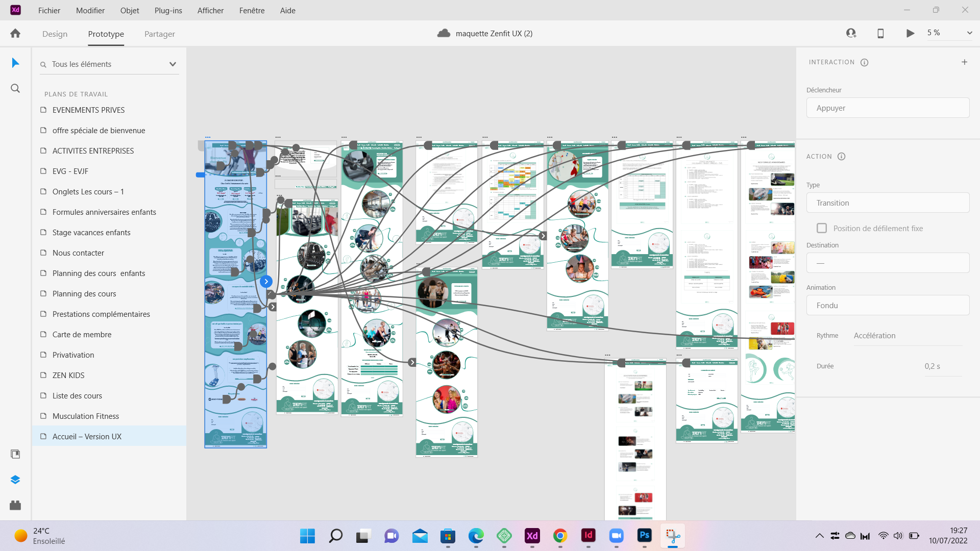Select the Musculation Fitness artboard
The height and width of the screenshot is (551, 980).
tap(86, 416)
